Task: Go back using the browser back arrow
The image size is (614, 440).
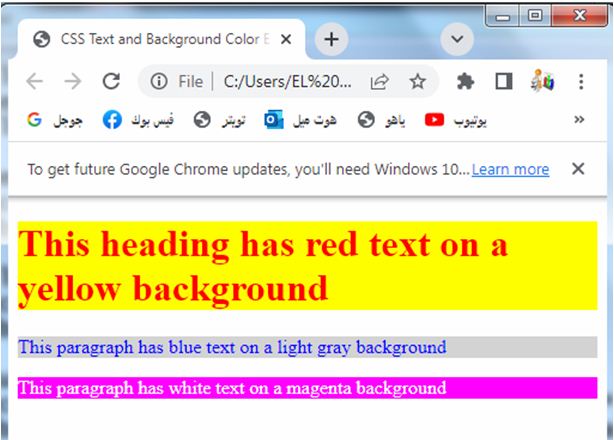Action: 34,82
